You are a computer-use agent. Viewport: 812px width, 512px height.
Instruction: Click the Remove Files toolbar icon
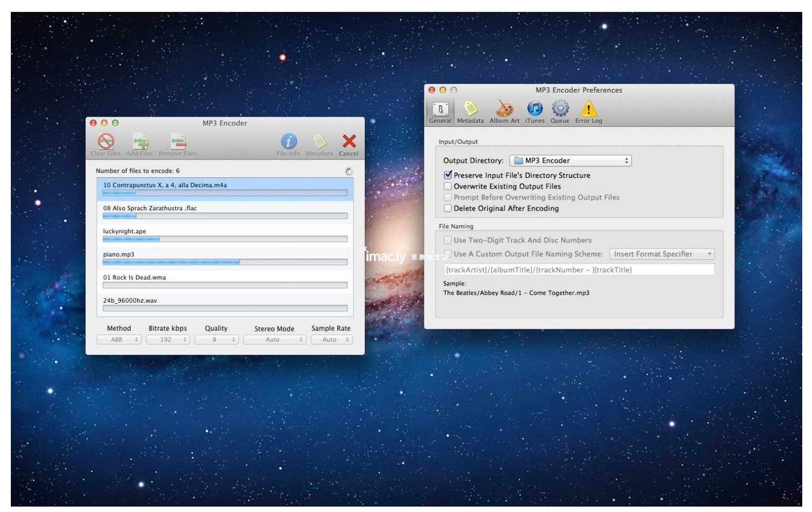[178, 142]
